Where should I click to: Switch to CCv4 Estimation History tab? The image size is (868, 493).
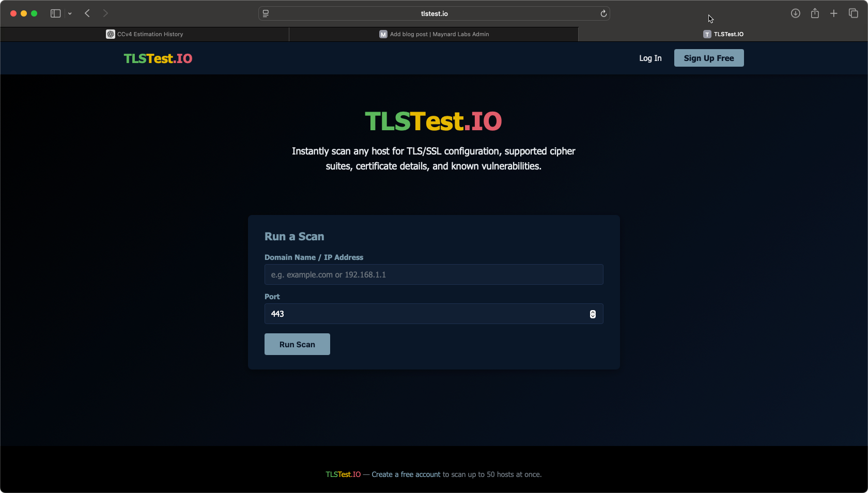coord(145,34)
